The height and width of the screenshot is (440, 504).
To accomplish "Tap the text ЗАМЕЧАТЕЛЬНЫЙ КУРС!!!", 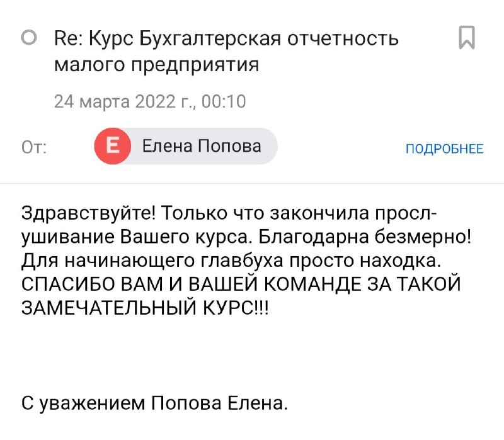I will 145,308.
